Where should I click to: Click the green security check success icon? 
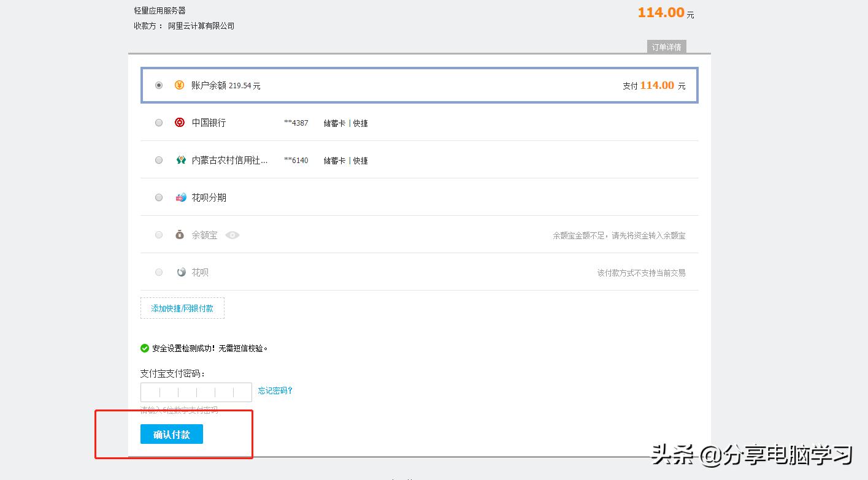coord(145,348)
